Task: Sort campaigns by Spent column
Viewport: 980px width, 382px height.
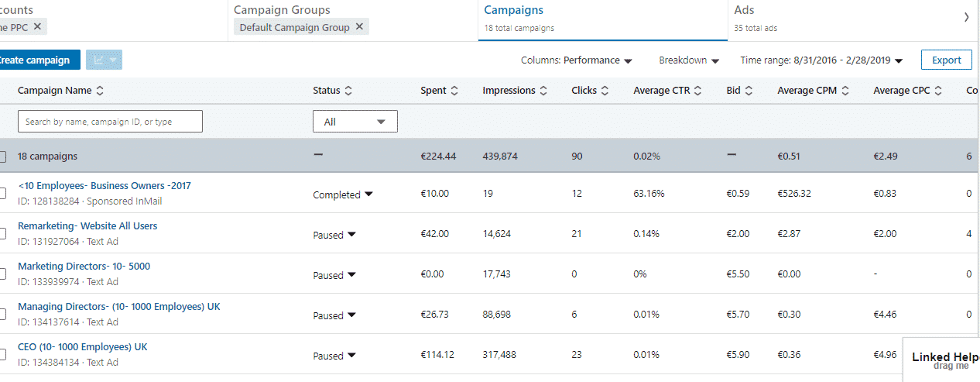Action: click(x=454, y=91)
